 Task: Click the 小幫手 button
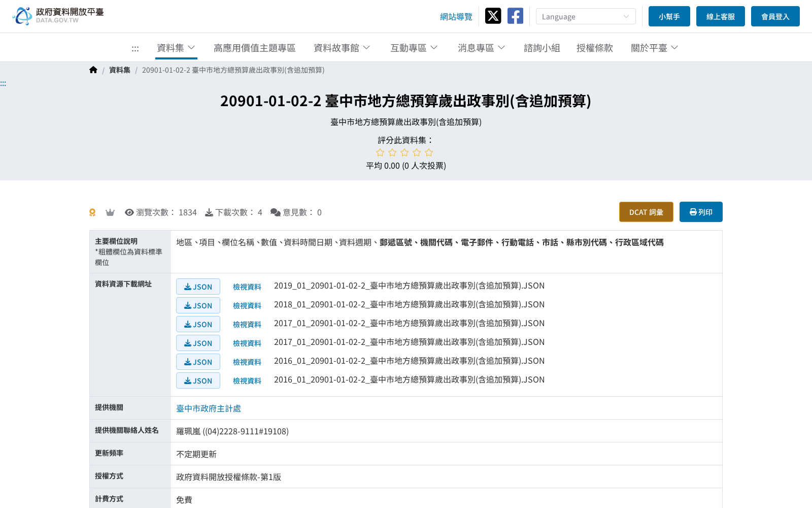pos(669,16)
